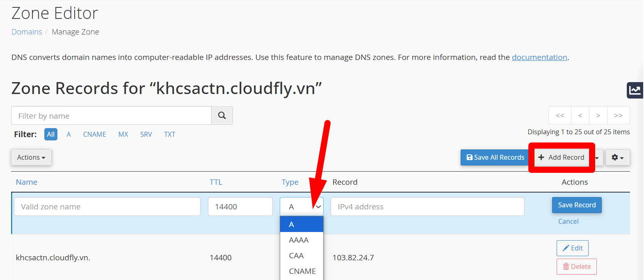Filter records by CNAME type
The image size is (644, 280).
[95, 134]
